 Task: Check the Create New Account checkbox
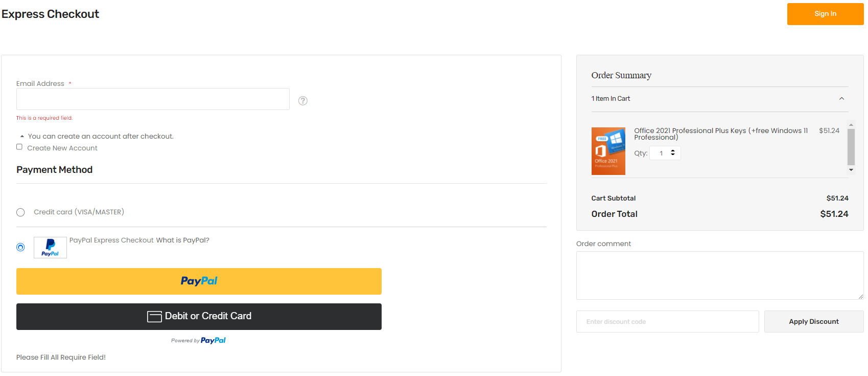click(19, 147)
